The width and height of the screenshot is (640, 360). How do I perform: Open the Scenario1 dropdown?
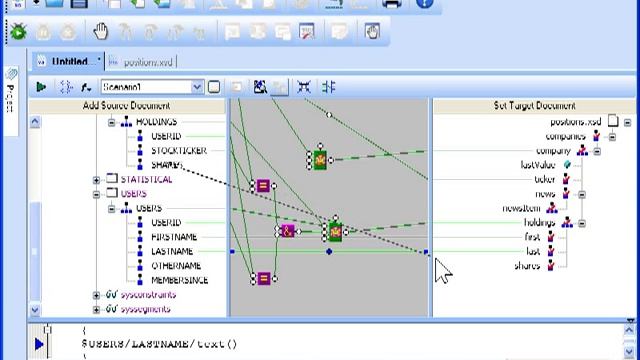tap(197, 87)
